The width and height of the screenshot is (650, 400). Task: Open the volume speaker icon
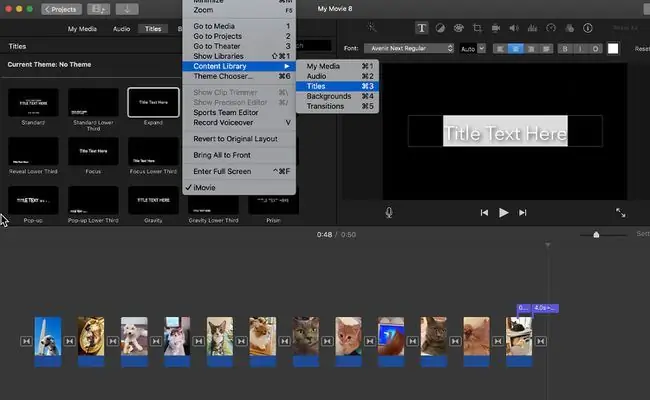[x=514, y=28]
